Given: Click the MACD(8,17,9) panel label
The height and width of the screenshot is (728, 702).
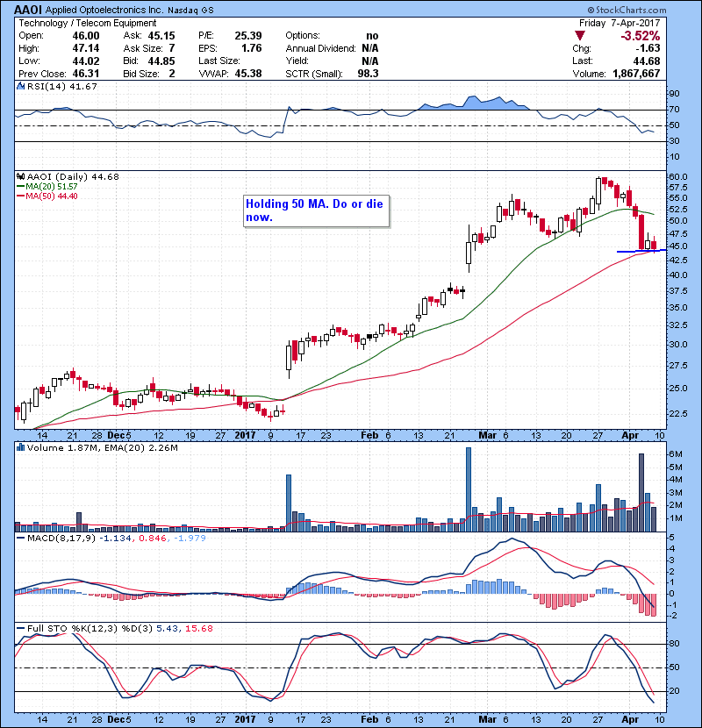Looking at the screenshot, I should 61,539.
